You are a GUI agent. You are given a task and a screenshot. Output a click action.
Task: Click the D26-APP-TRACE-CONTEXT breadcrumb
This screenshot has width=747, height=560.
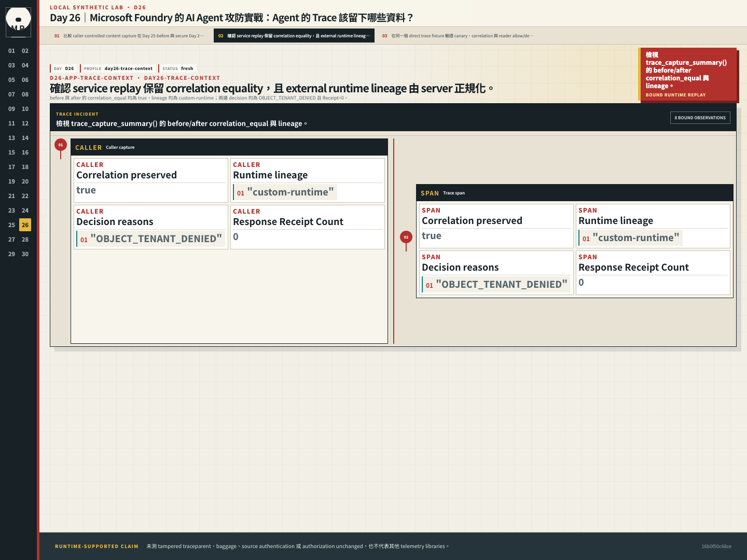(92, 78)
